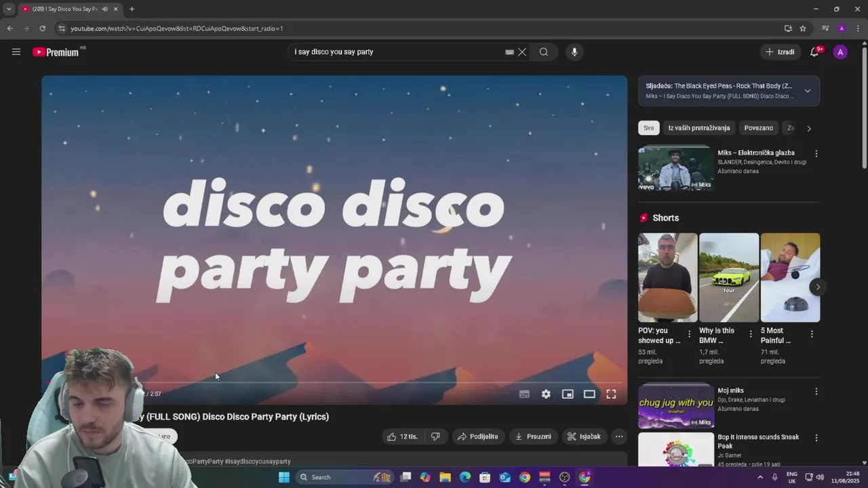
Task: Play the 'POV: you showed up' short
Action: 667,277
